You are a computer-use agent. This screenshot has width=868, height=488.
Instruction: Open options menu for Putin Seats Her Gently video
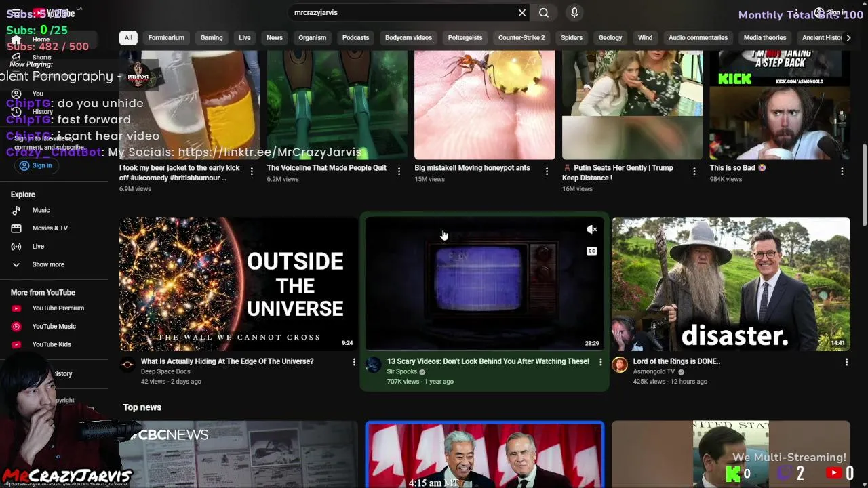coord(694,171)
